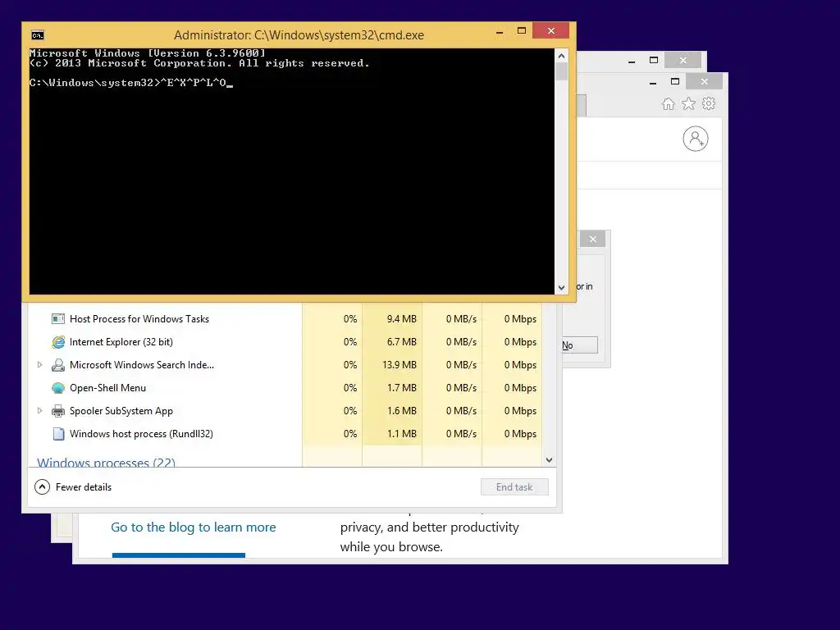The image size is (840, 630).
Task: Open browser Tools gear icon
Action: 709,103
